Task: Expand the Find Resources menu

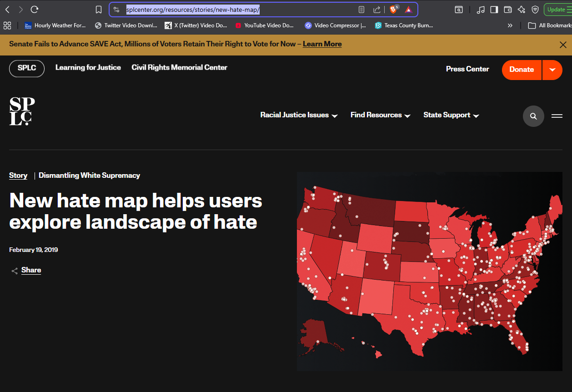Action: tap(380, 115)
